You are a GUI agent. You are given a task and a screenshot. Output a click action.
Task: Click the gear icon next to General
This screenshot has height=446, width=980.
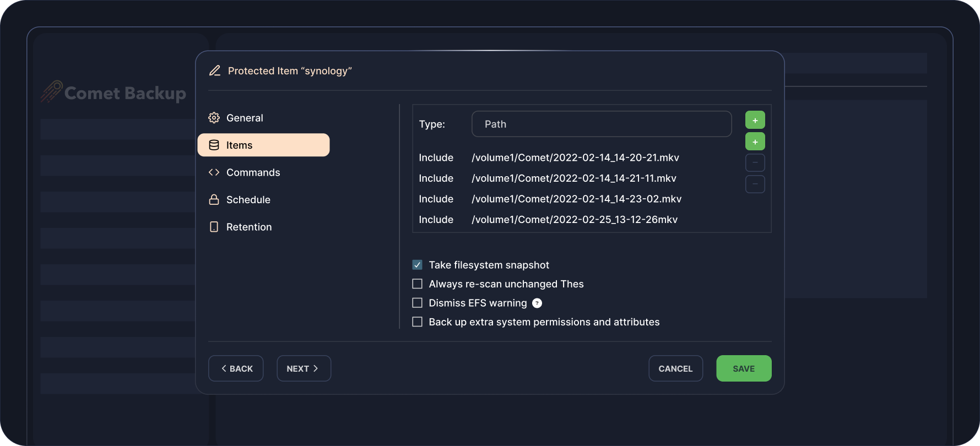[x=214, y=118]
